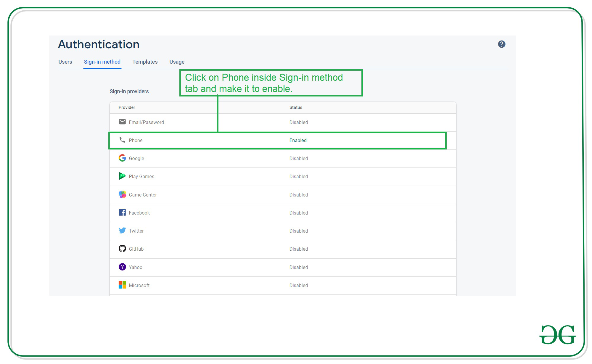Open the help question mark icon
Image resolution: width=592 pixels, height=364 pixels.
click(501, 44)
